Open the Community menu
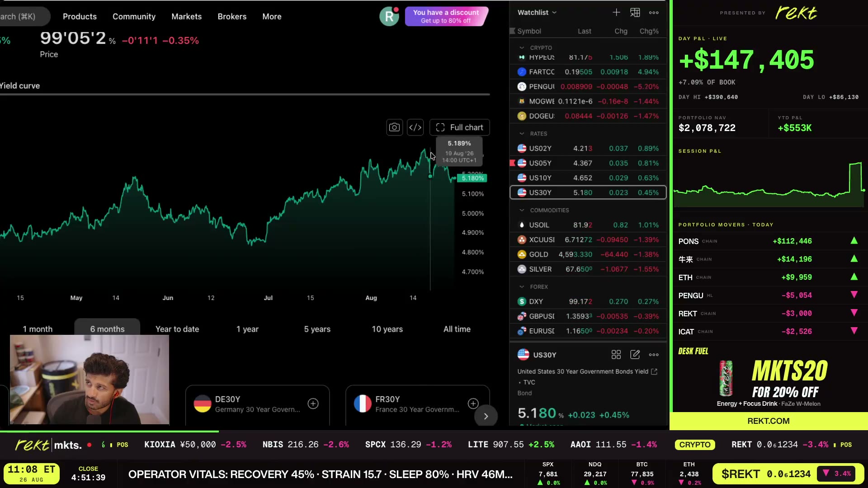Image resolution: width=868 pixels, height=488 pixels. pos(134,16)
